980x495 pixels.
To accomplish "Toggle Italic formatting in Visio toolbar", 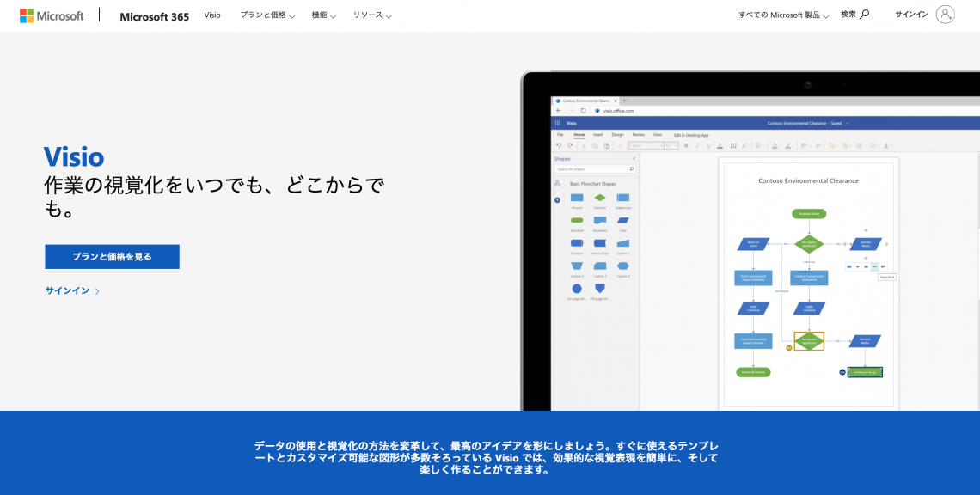I will point(697,145).
